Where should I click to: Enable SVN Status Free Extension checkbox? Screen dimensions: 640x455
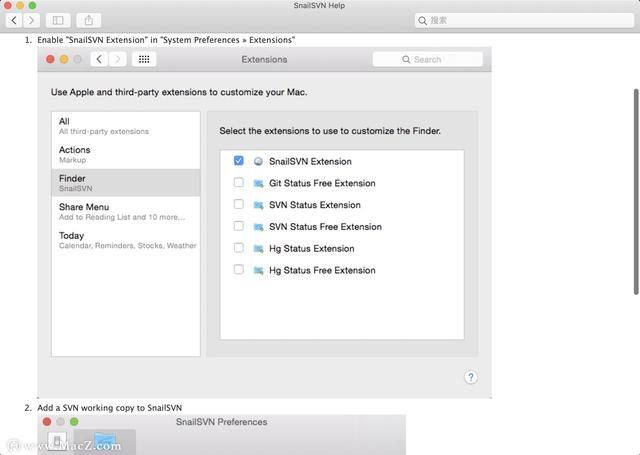point(239,226)
